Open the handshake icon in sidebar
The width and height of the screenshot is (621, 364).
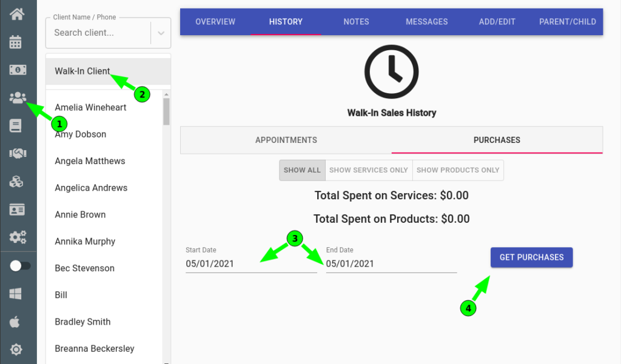pos(18,153)
